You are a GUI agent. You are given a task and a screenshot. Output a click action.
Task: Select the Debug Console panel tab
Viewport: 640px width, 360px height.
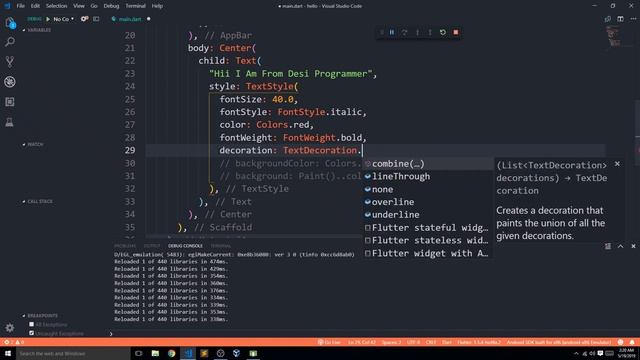point(185,246)
